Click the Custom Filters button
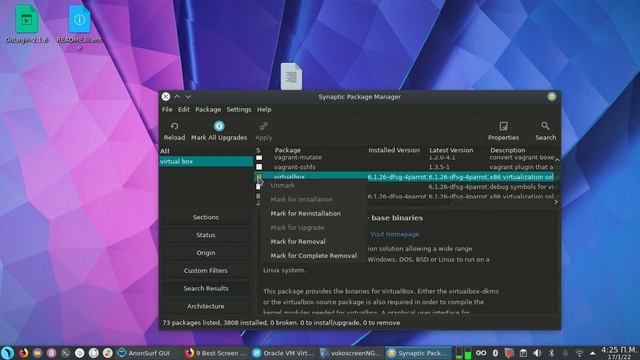 [x=206, y=271]
